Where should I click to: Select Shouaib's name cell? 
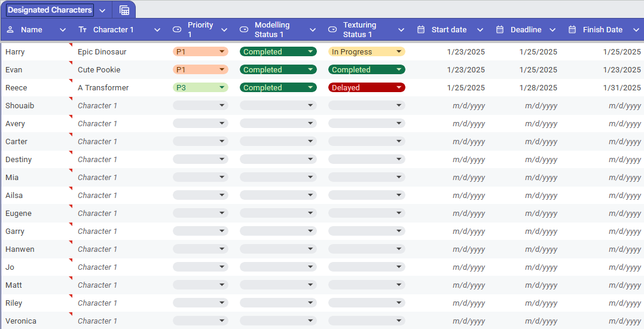37,105
